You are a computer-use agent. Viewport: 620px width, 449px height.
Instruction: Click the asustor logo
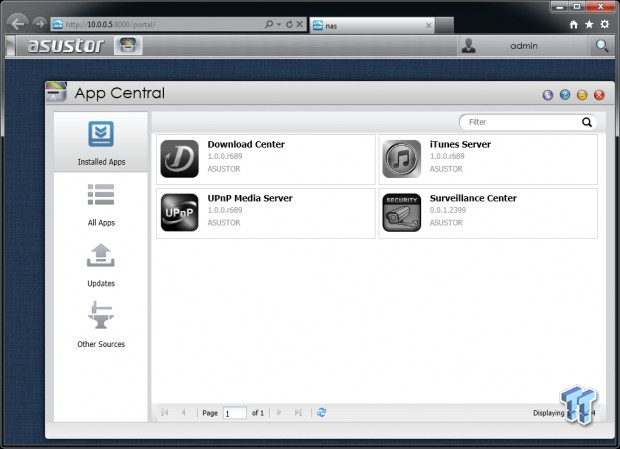(x=66, y=45)
